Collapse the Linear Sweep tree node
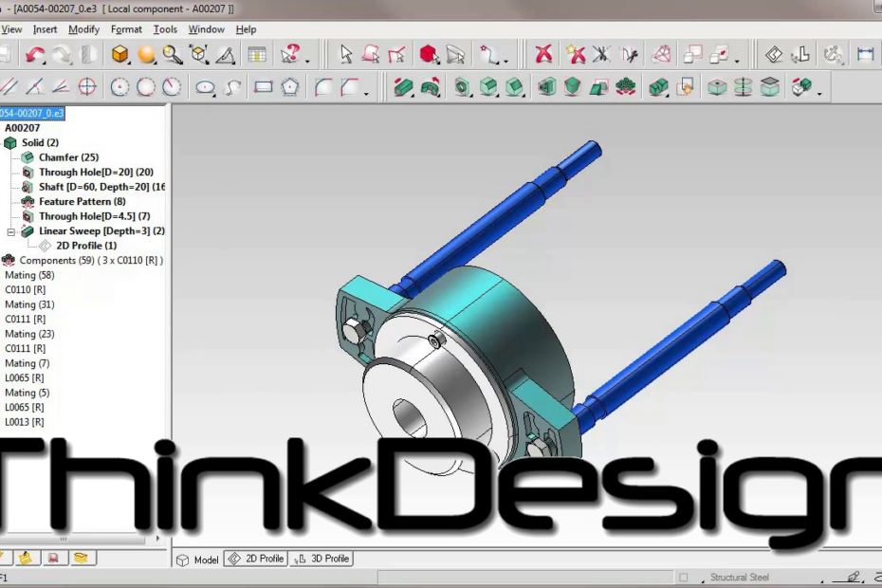 click(10, 231)
